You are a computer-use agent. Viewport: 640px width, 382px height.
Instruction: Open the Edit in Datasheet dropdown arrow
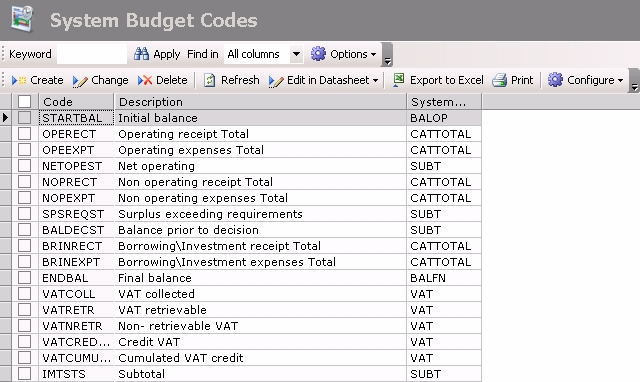click(x=375, y=80)
